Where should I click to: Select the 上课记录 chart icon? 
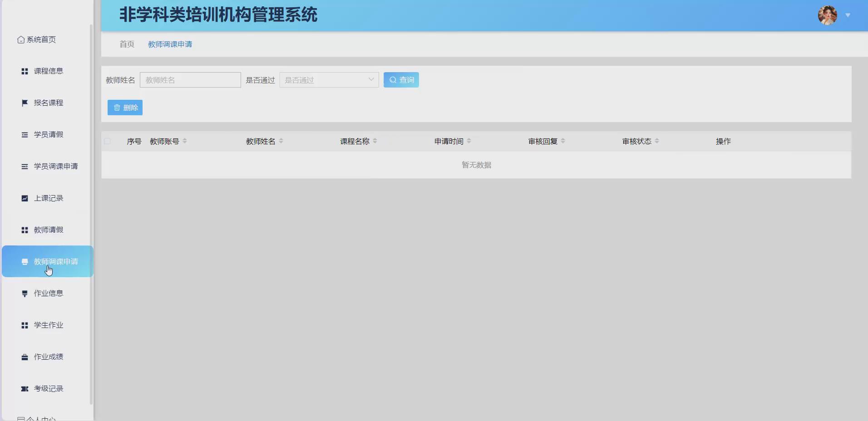(24, 198)
